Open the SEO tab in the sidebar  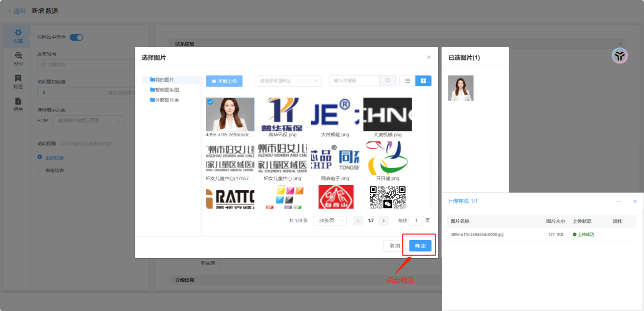(18, 59)
